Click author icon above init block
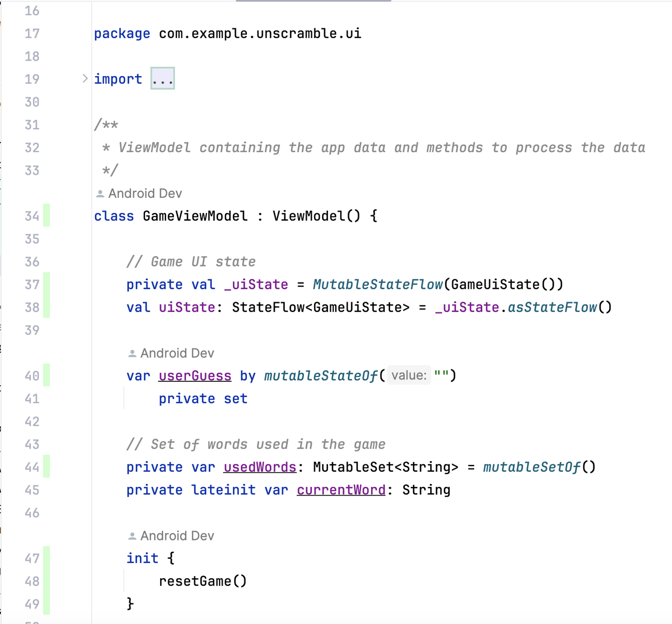Viewport: 672px width, 624px height. click(132, 536)
